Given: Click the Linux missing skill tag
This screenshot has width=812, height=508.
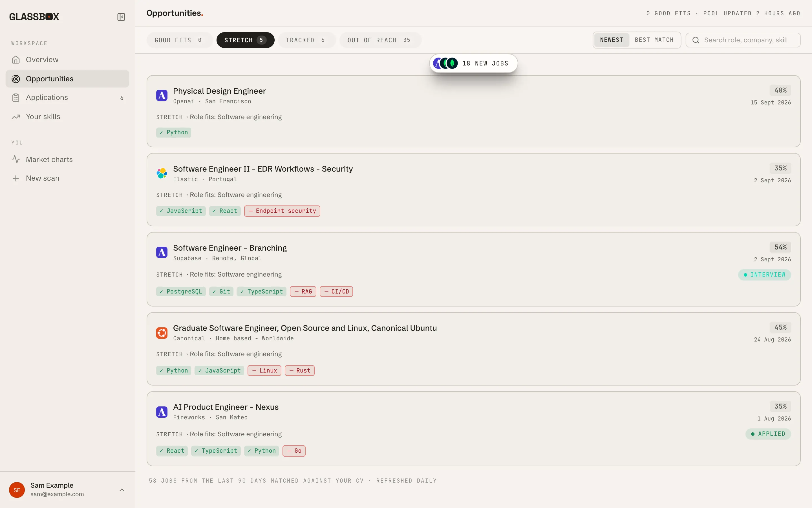Looking at the screenshot, I should [x=264, y=370].
